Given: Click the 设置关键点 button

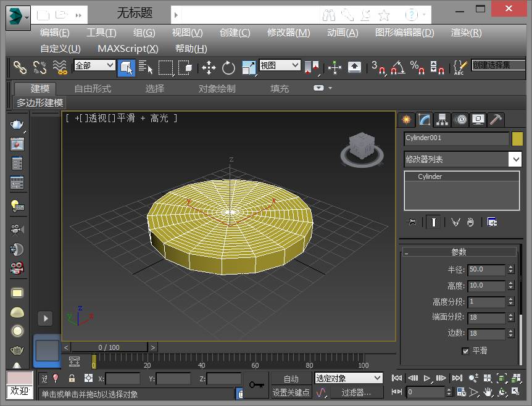Looking at the screenshot, I should point(291,392).
